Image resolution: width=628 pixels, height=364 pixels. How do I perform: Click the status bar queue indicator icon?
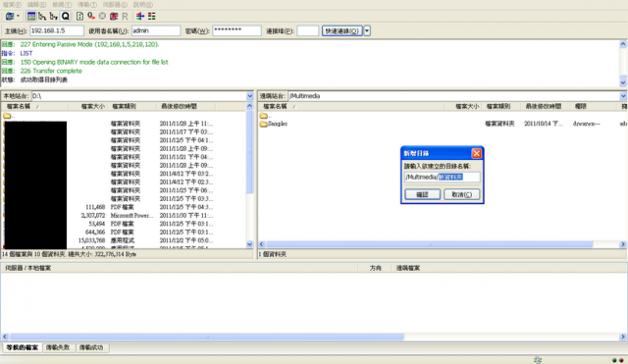538,360
